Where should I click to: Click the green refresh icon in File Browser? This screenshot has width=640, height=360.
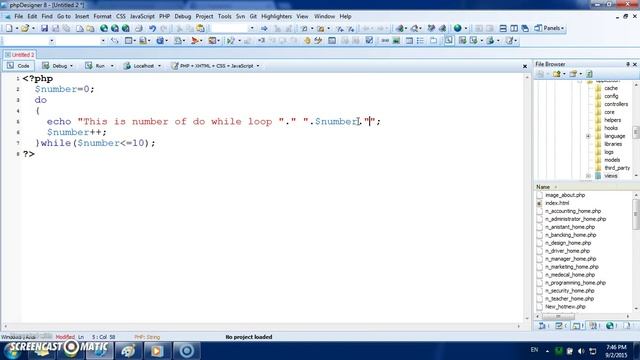click(x=589, y=74)
